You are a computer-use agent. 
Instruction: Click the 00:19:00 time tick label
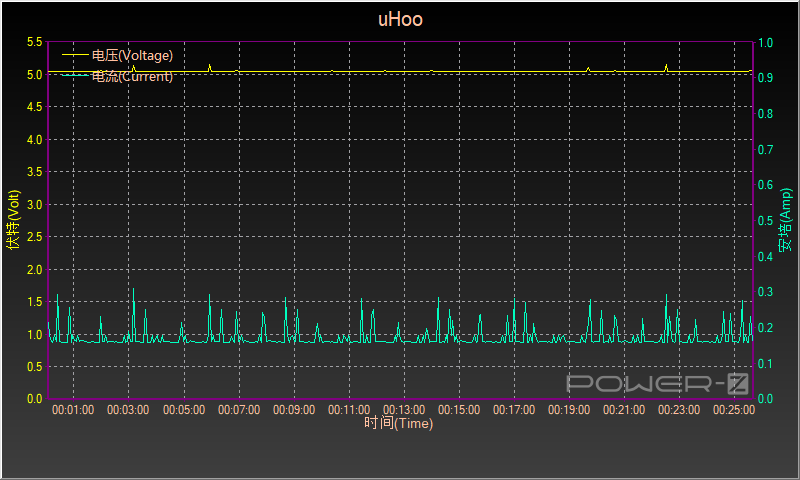(x=569, y=410)
